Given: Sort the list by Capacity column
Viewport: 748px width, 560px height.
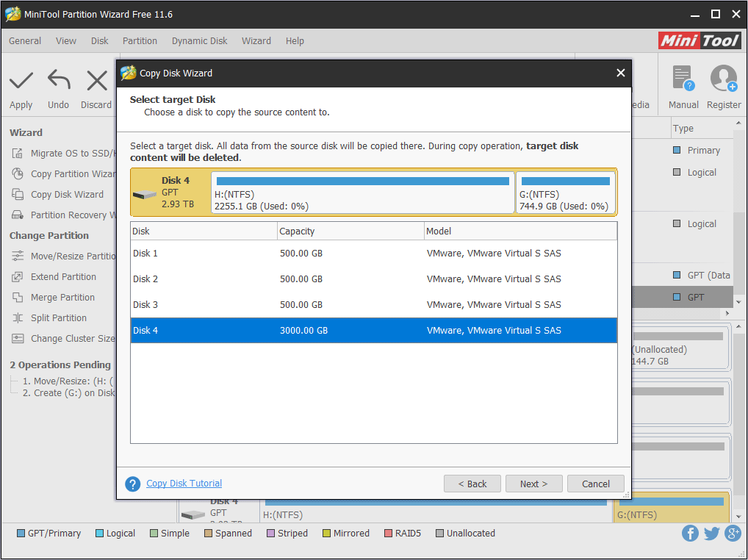Looking at the screenshot, I should tap(350, 231).
